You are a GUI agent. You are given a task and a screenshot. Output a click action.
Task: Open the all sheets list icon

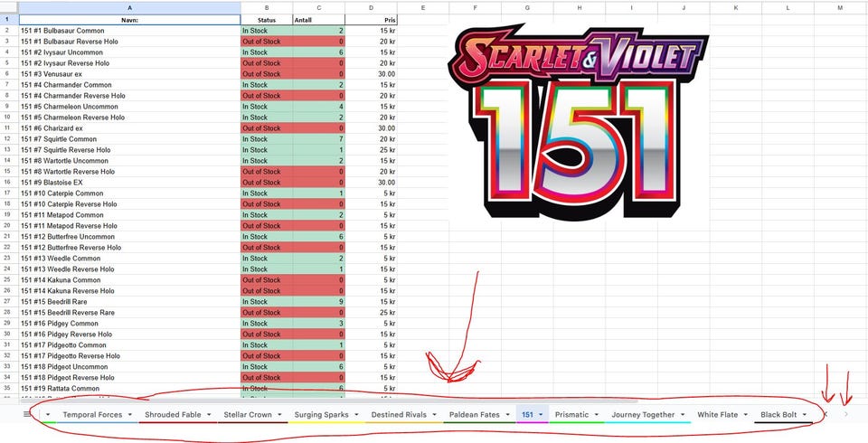tap(26, 414)
